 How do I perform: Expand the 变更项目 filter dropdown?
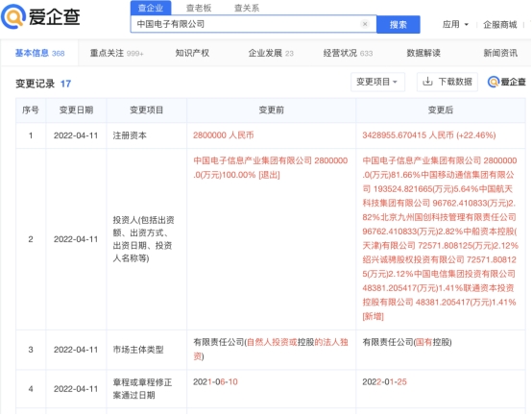tap(377, 82)
